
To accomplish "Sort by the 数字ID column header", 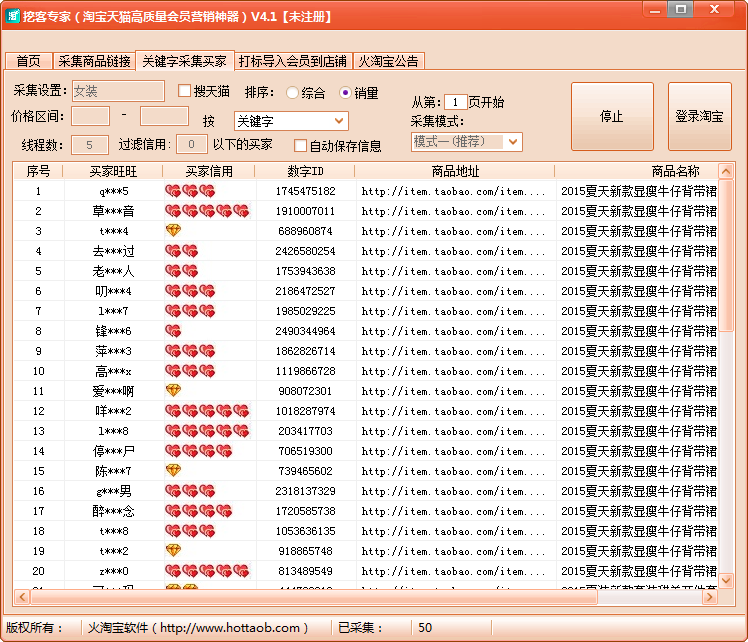I will (305, 171).
